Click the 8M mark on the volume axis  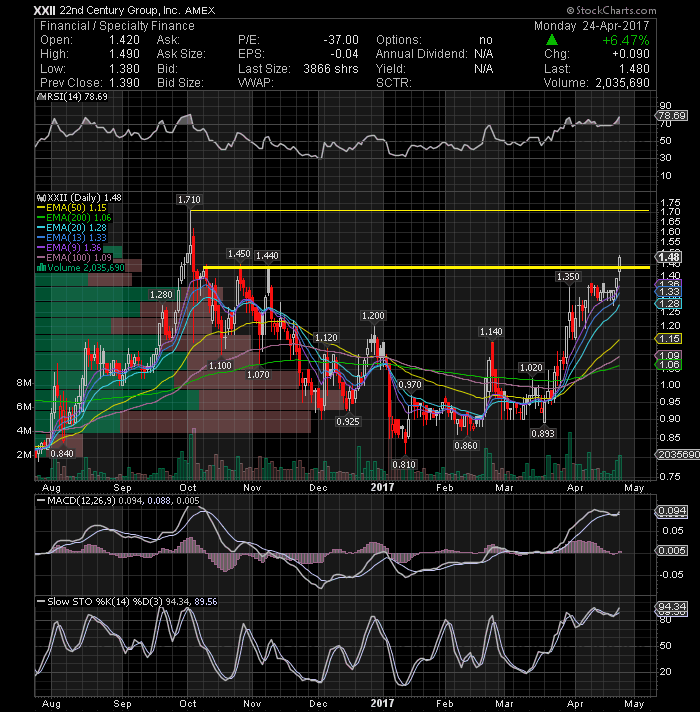tap(24, 383)
